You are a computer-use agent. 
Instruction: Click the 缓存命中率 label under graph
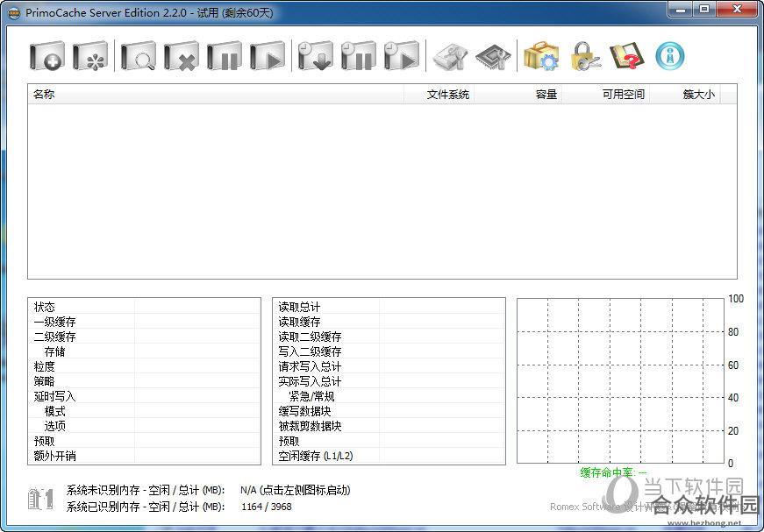(613, 472)
